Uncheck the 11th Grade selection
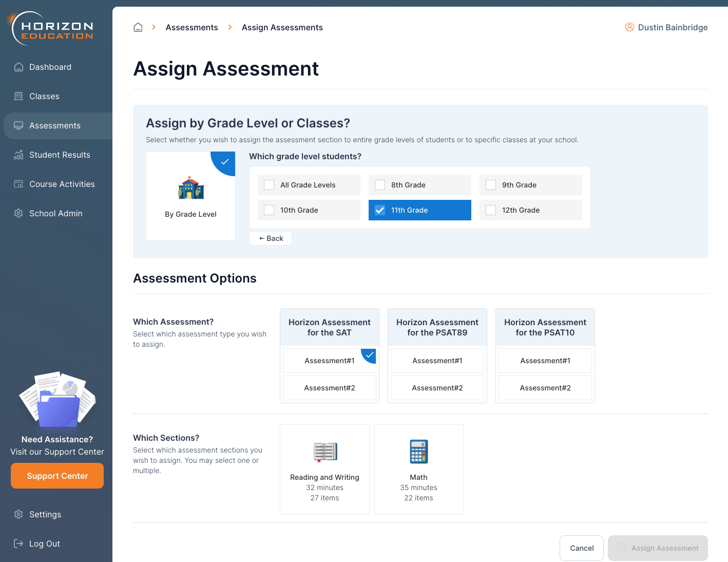This screenshot has width=728, height=562. coord(379,210)
